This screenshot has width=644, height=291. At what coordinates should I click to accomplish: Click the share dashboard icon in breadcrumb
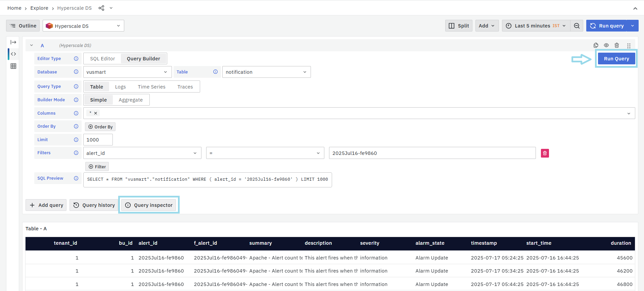101,8
